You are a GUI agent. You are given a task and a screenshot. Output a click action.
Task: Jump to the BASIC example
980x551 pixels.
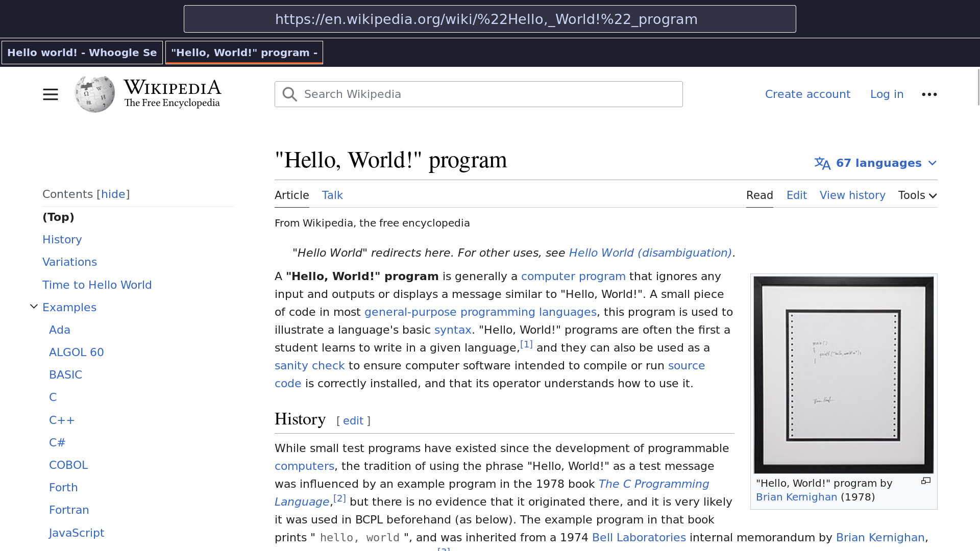[65, 375]
